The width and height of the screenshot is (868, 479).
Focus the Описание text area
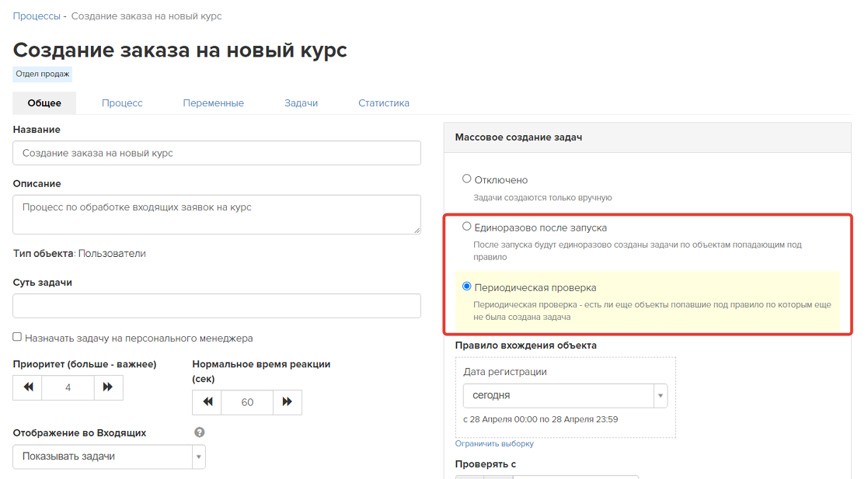coord(217,214)
